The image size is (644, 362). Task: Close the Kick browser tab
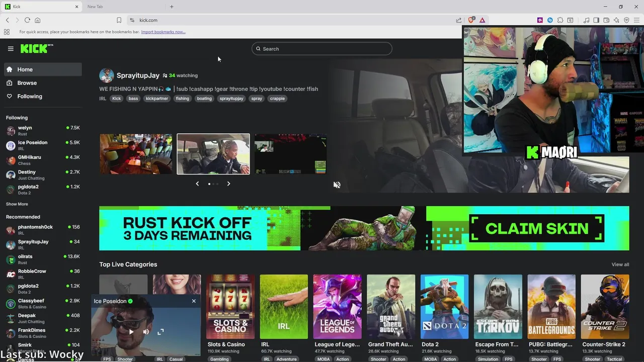(77, 7)
